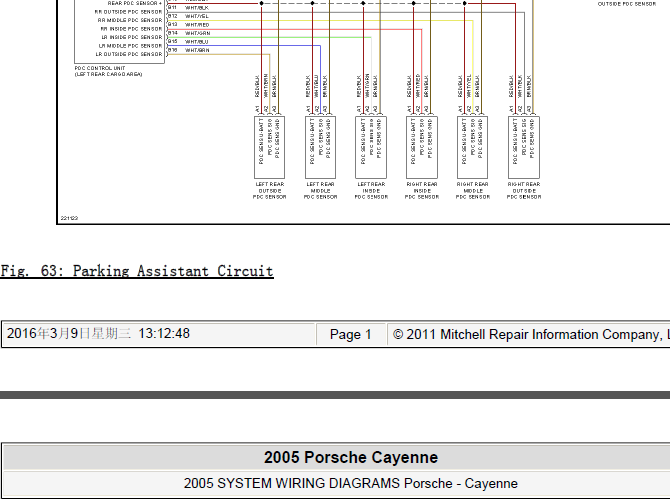Select the 2005 Porsche Cayenne heading
This screenshot has height=499, width=670.
coord(351,457)
